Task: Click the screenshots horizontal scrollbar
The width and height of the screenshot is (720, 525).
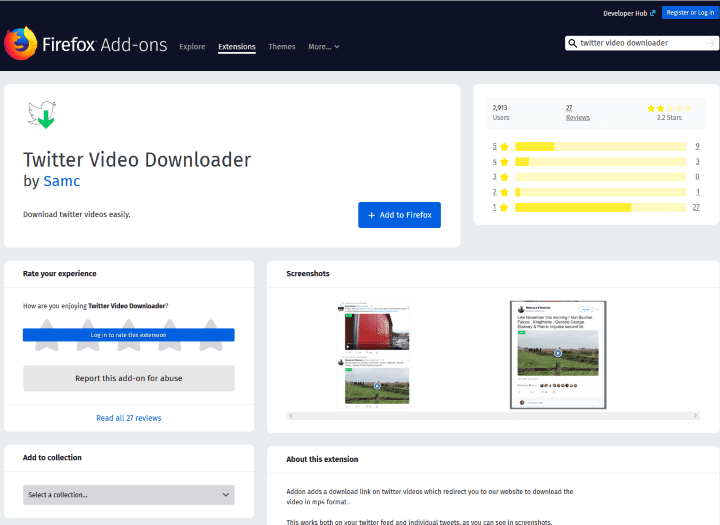Action: [493, 416]
